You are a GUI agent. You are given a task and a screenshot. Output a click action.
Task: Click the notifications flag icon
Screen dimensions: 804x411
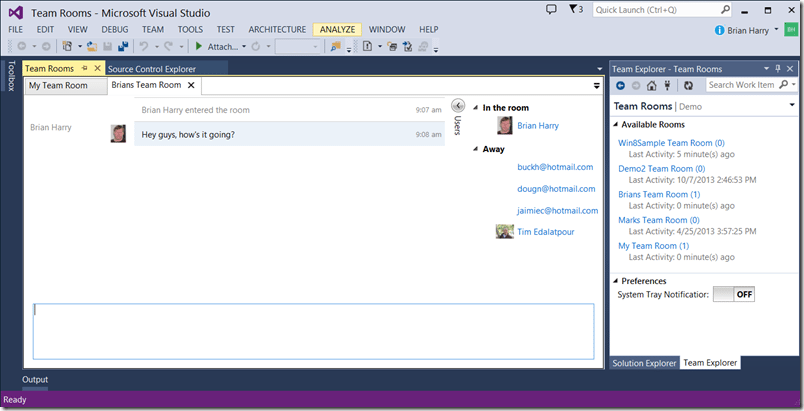point(573,9)
